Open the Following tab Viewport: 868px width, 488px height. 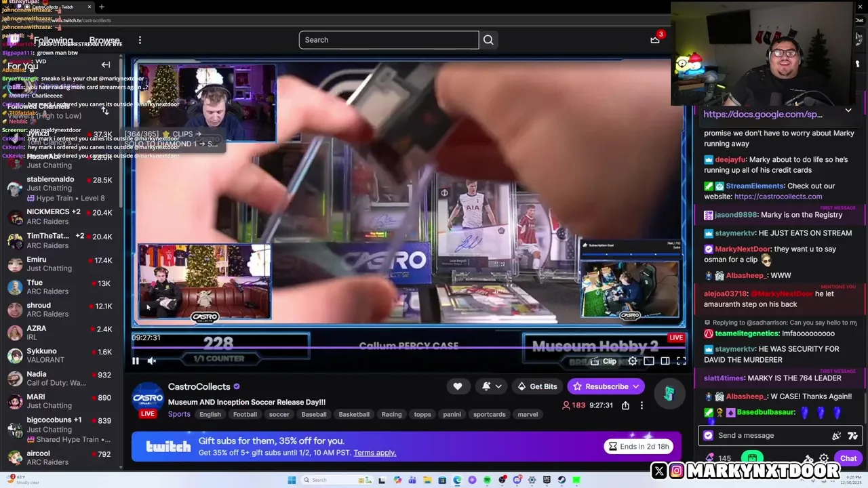pyautogui.click(x=54, y=41)
